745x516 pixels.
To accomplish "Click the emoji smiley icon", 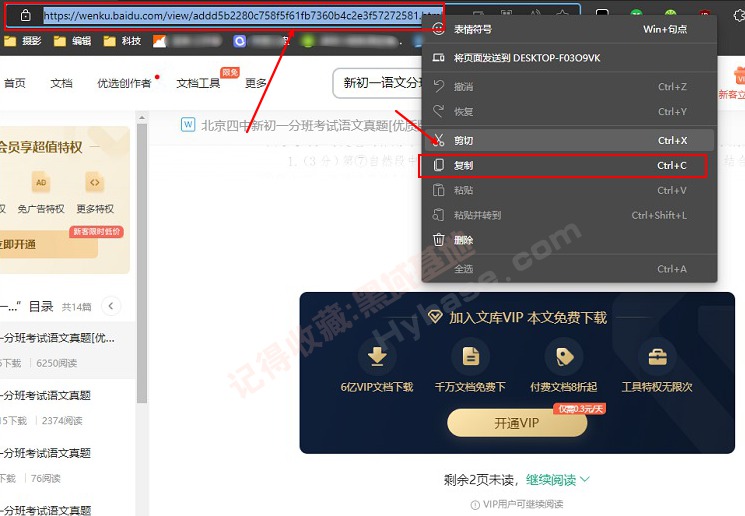I will click(x=438, y=29).
